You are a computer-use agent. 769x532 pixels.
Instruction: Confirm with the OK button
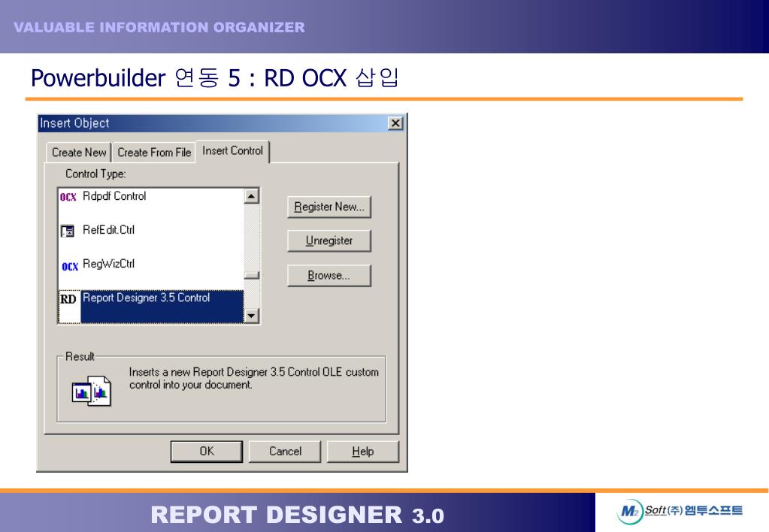click(207, 451)
